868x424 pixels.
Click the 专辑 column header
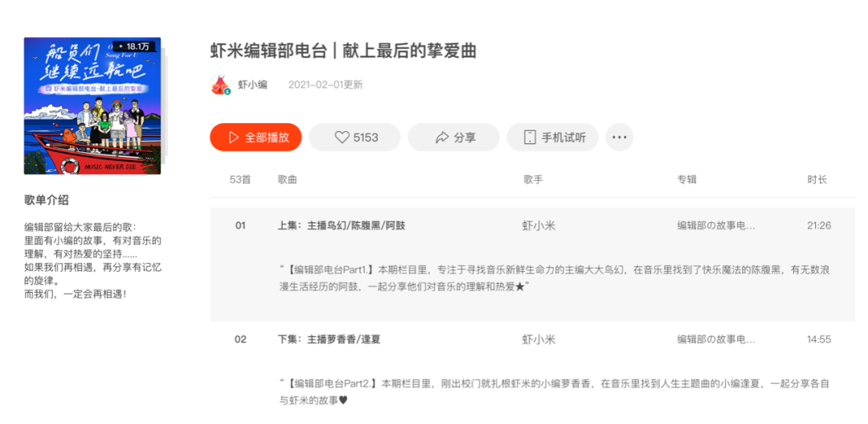click(686, 179)
